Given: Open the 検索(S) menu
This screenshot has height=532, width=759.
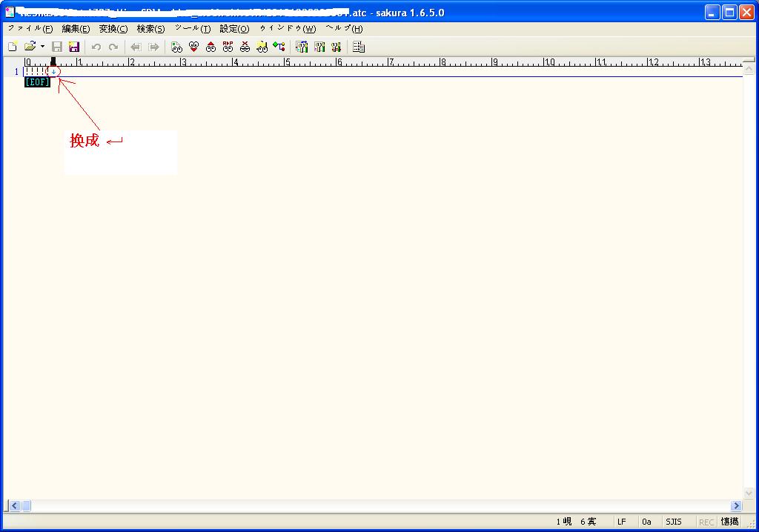Looking at the screenshot, I should click(150, 29).
